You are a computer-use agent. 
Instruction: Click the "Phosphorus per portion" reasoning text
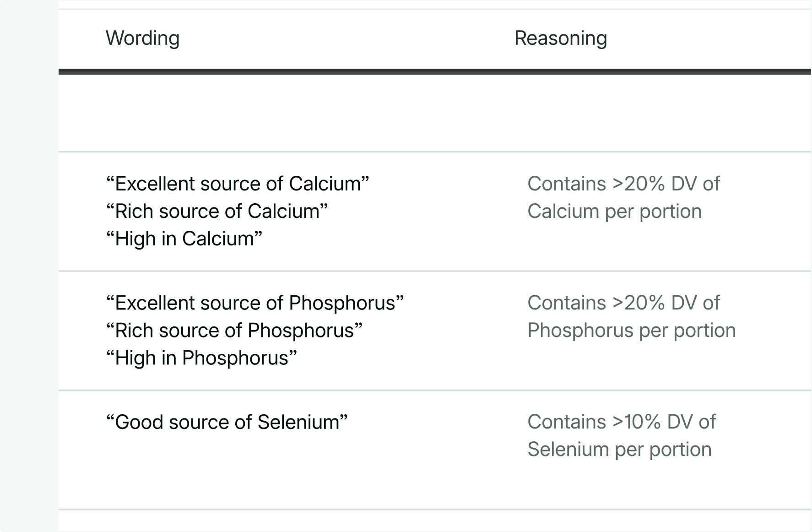point(631,330)
